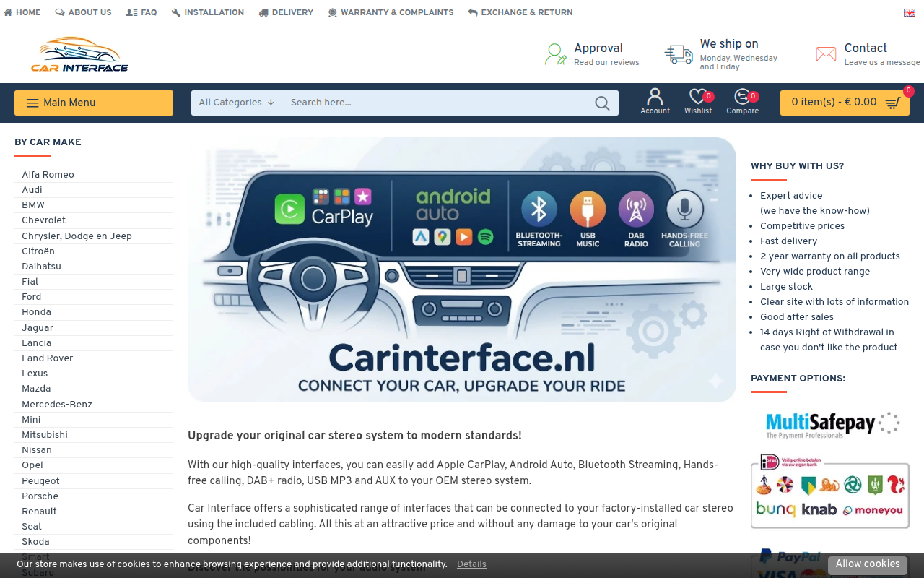924x578 pixels.
Task: Click the shipping truck icon
Action: coord(679,54)
